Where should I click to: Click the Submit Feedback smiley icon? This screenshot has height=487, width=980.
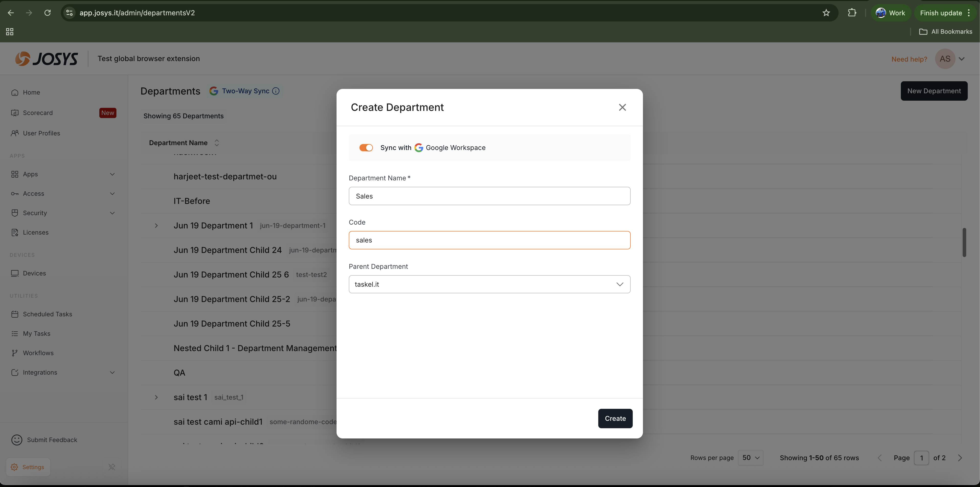coord(17,440)
